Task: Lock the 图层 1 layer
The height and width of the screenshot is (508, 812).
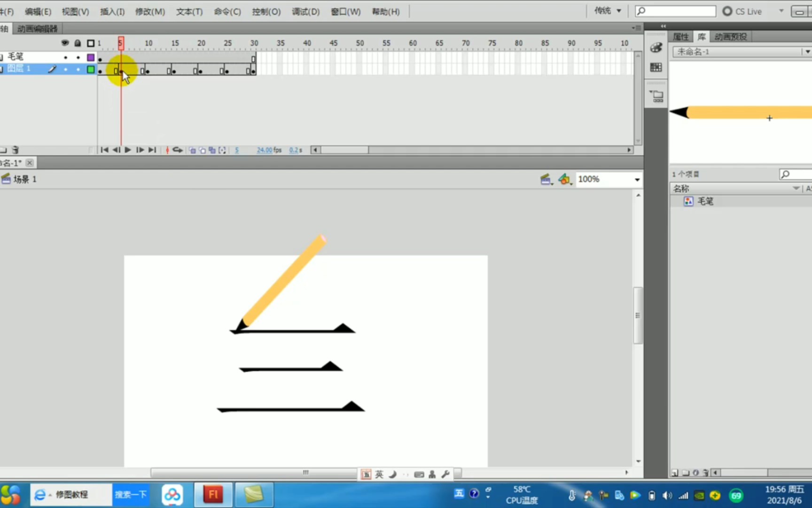Action: pyautogui.click(x=78, y=69)
